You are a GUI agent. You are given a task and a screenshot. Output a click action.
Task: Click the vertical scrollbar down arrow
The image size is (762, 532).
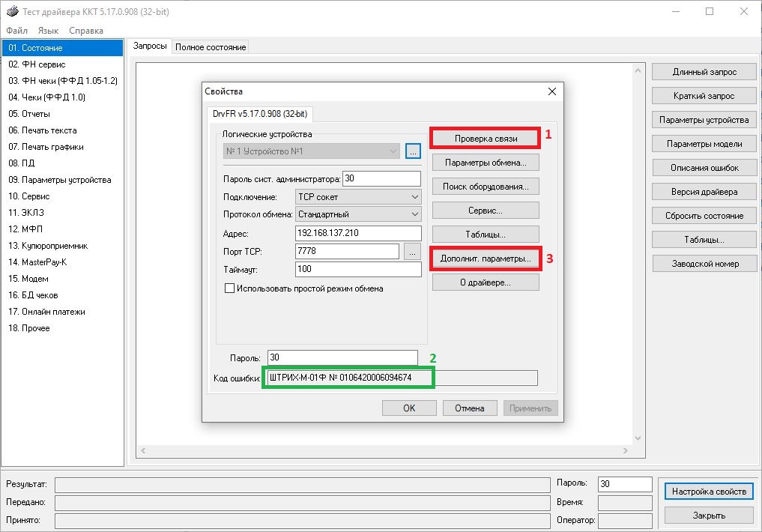click(x=637, y=438)
